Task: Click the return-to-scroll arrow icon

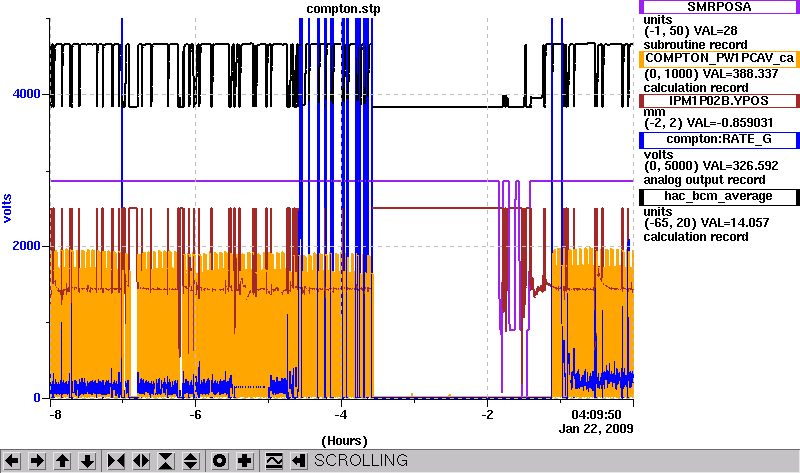Action: pyautogui.click(x=298, y=461)
